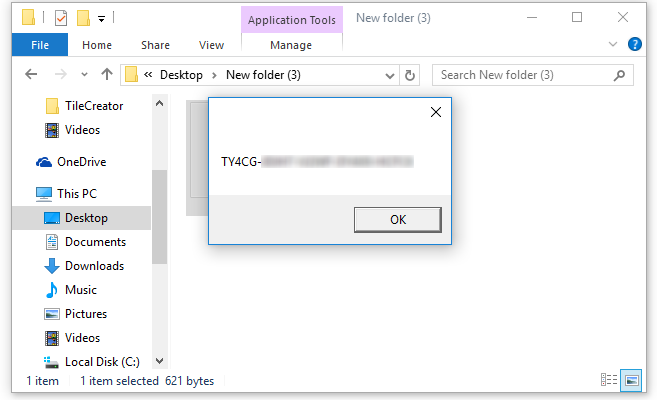Open Customize Quick Access Toolbar dropdown
657x400 pixels.
[101, 18]
